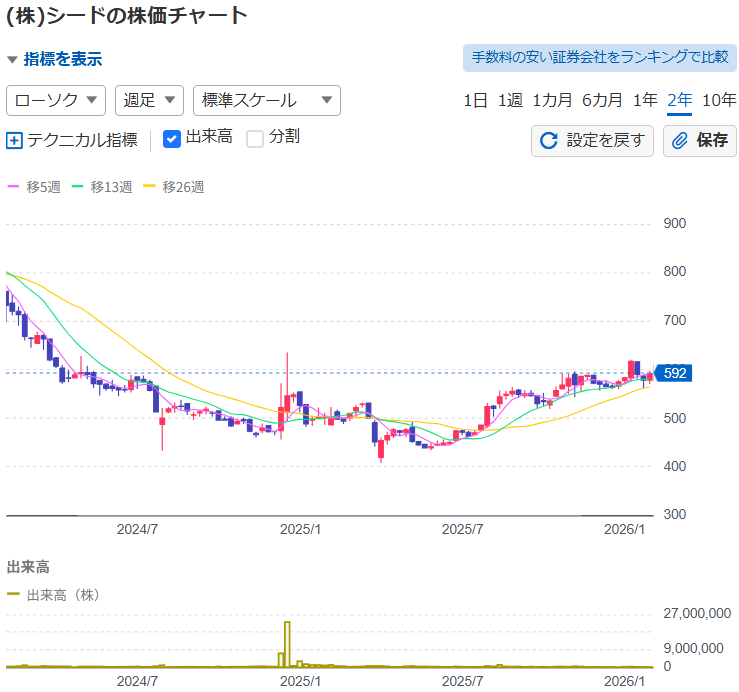The image size is (739, 692).
Task: Open the 手数料の安い証券会社 ranking link
Action: click(600, 57)
